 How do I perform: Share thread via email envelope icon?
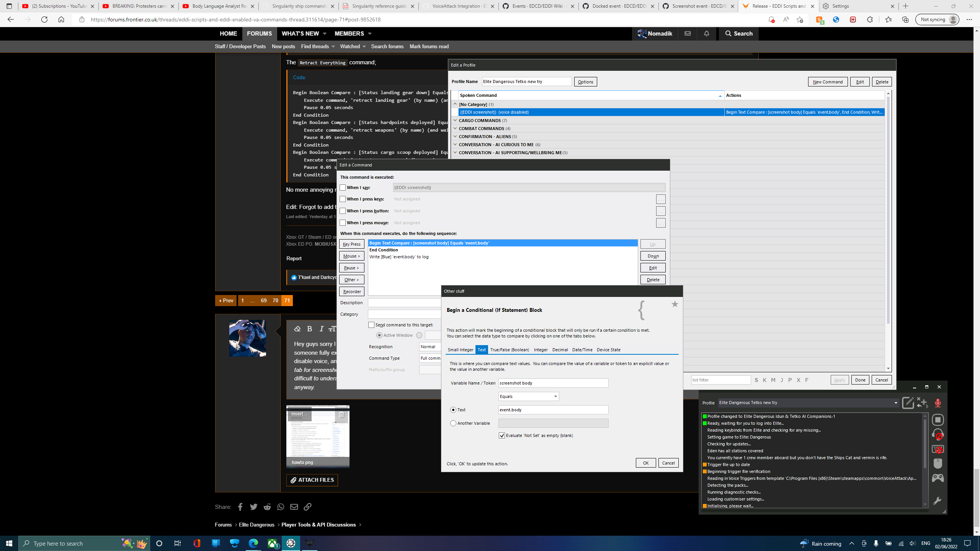294,507
